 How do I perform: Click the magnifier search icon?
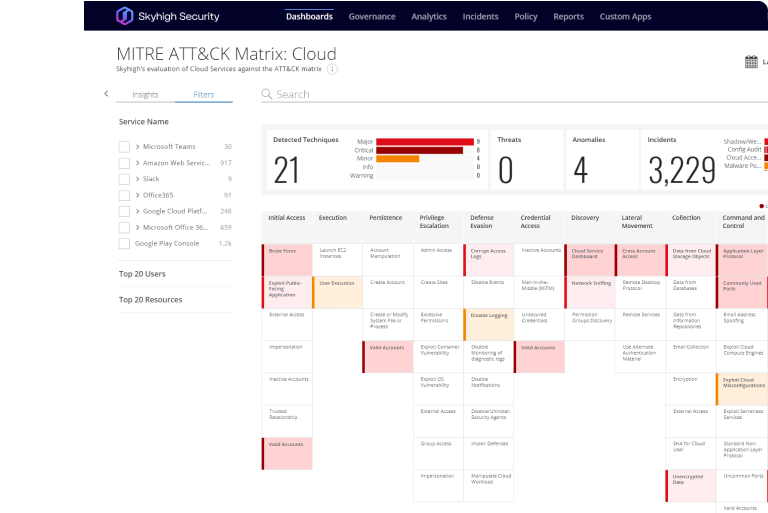(266, 94)
